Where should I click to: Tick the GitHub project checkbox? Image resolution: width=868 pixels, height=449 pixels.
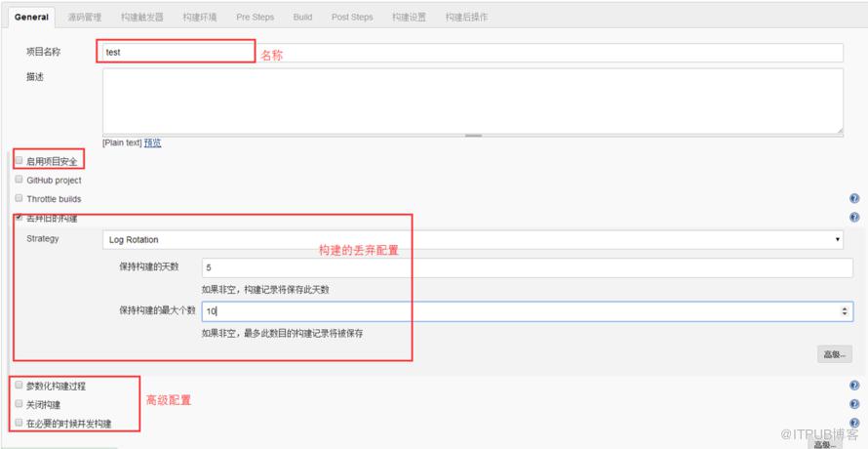click(19, 180)
